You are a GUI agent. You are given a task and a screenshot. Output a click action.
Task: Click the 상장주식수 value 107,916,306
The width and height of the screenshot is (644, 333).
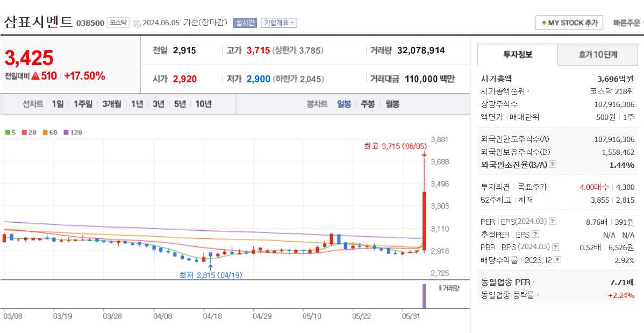click(x=614, y=104)
